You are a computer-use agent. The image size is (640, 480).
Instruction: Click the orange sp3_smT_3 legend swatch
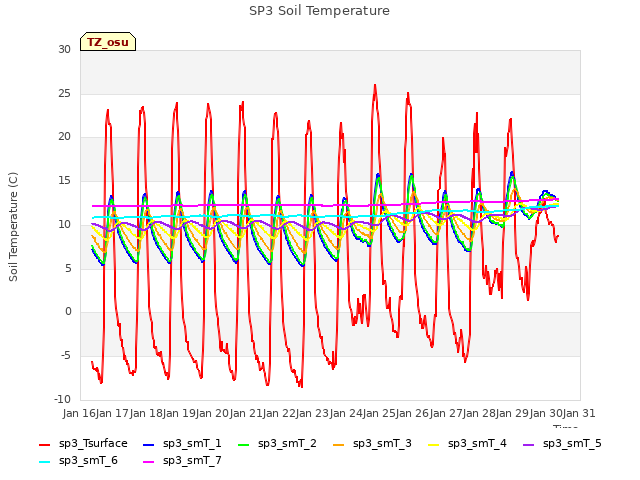339,444
